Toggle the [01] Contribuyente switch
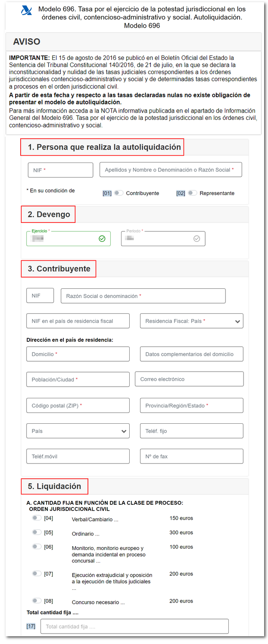The width and height of the screenshot is (268, 644). (x=118, y=193)
